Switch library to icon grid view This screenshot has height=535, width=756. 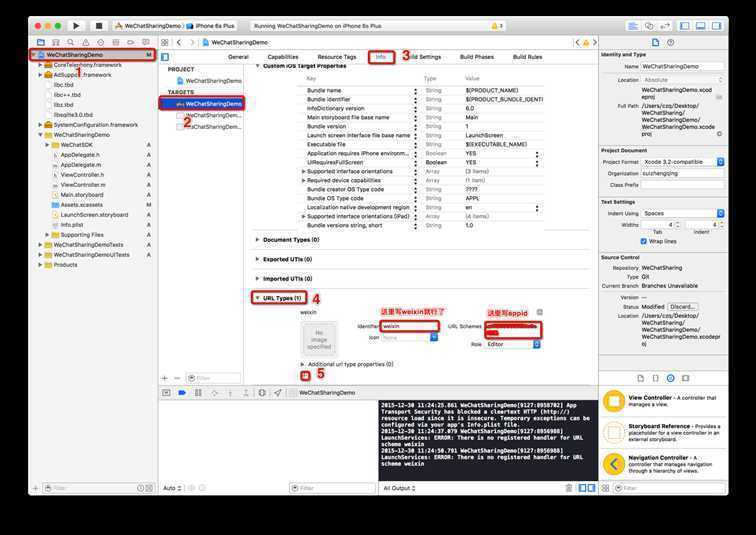tap(605, 488)
